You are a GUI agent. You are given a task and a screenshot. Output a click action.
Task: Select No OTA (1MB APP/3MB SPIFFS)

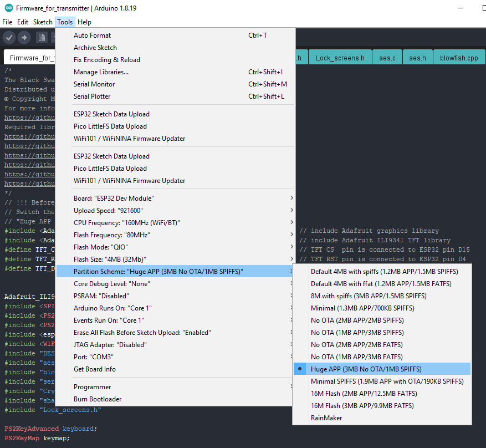click(382, 332)
